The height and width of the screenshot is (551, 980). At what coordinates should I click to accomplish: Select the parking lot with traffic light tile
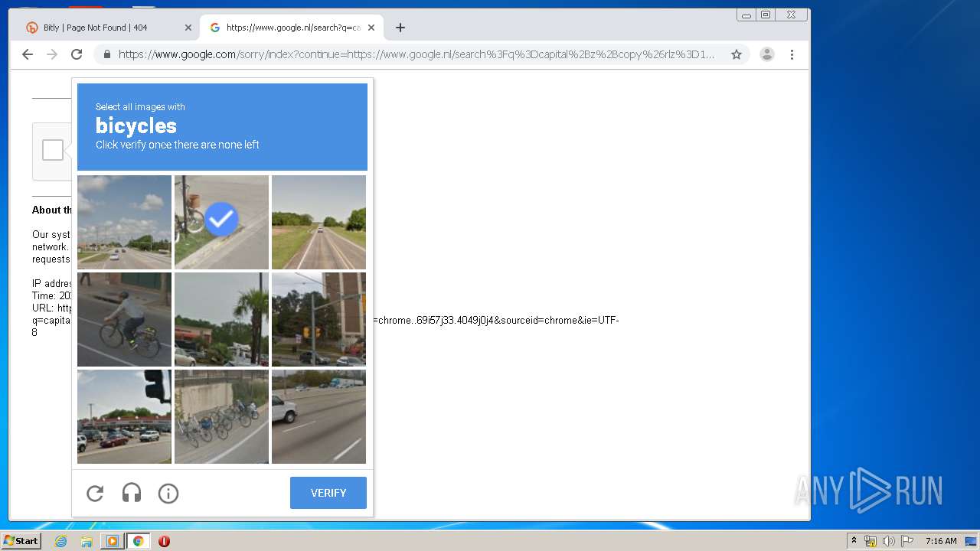[124, 416]
